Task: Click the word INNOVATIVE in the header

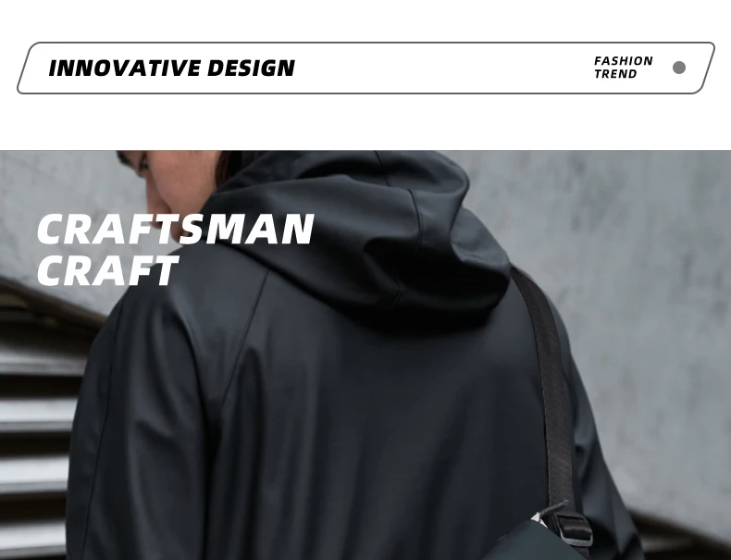Action: click(x=125, y=68)
